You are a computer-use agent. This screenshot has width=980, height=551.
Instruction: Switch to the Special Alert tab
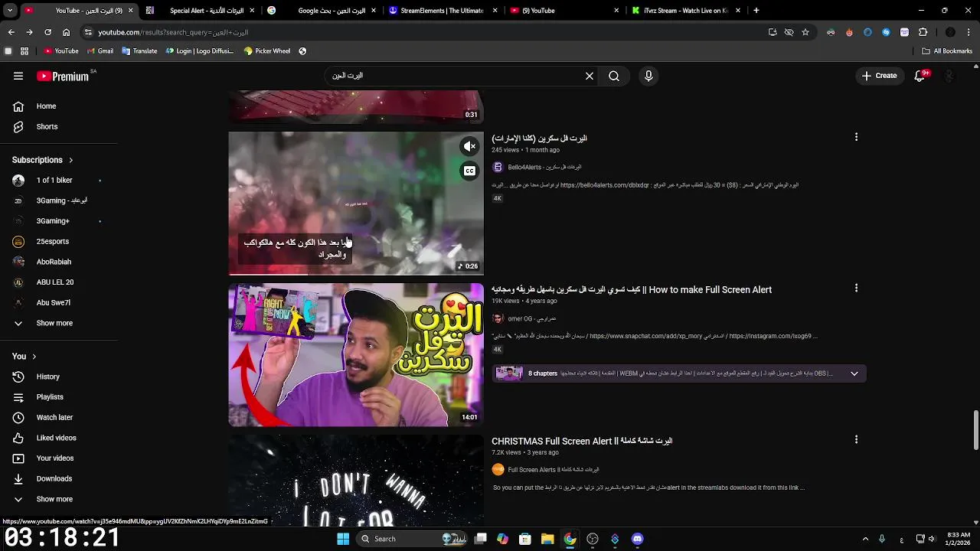tap(201, 11)
